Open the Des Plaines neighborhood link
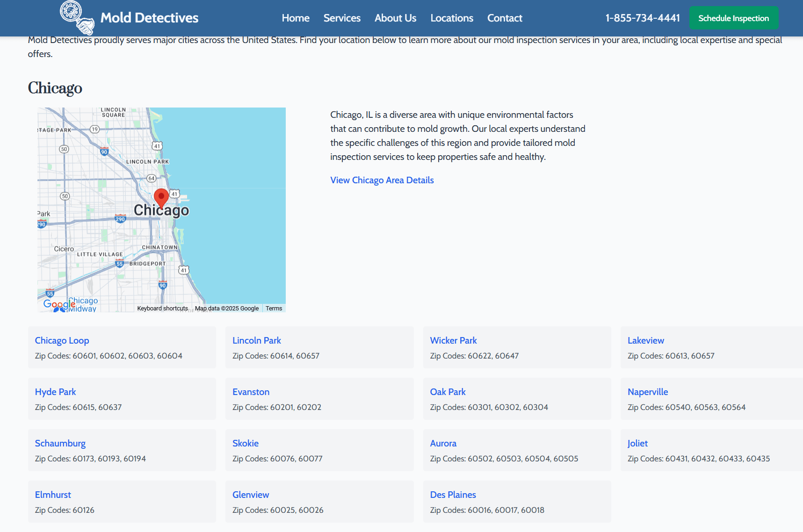The height and width of the screenshot is (532, 803). point(453,495)
